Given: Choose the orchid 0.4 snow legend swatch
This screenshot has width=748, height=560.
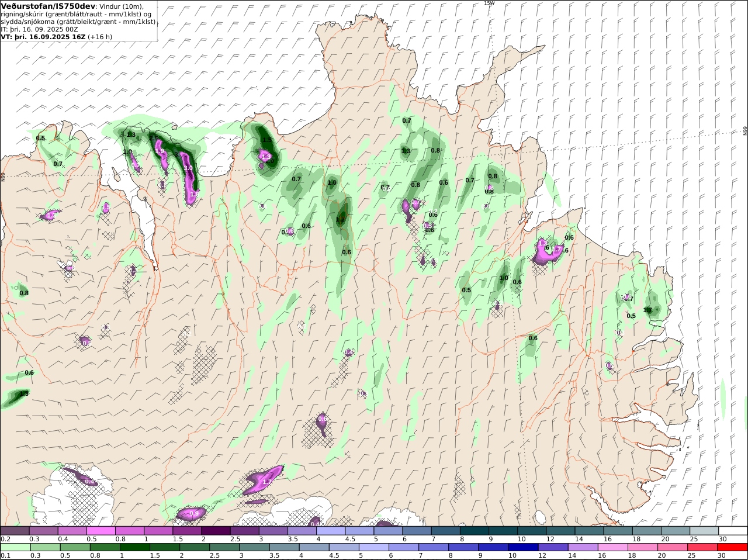Looking at the screenshot, I should (72, 531).
